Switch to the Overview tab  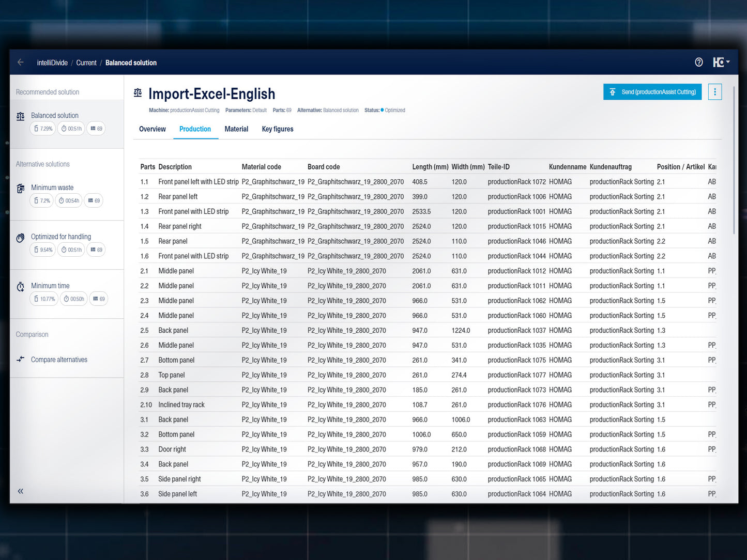pyautogui.click(x=152, y=129)
